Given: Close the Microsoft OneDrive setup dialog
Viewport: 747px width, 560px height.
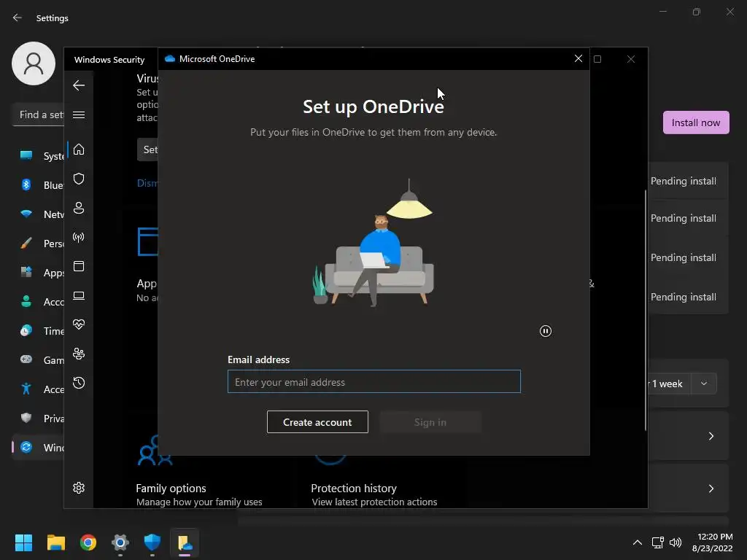Looking at the screenshot, I should (x=578, y=58).
